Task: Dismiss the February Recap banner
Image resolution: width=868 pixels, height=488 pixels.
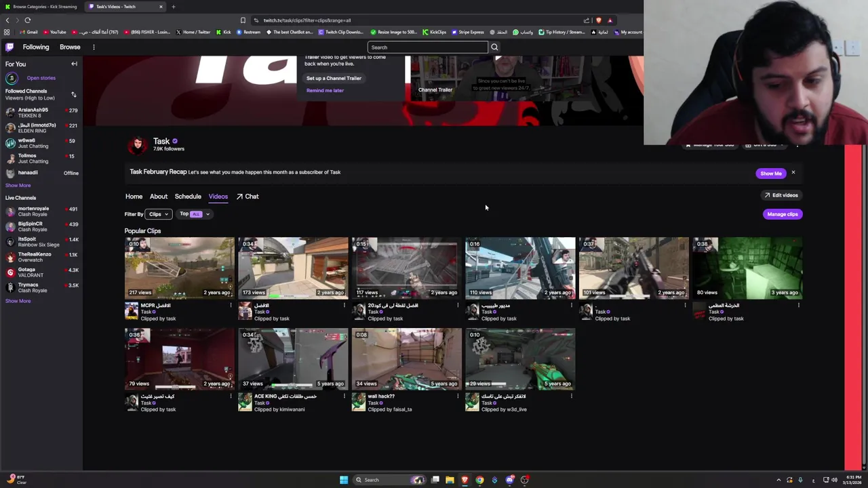Action: (793, 173)
